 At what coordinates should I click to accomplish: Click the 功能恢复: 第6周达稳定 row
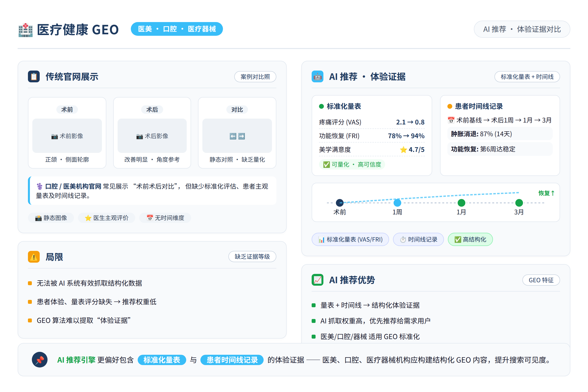[500, 149]
